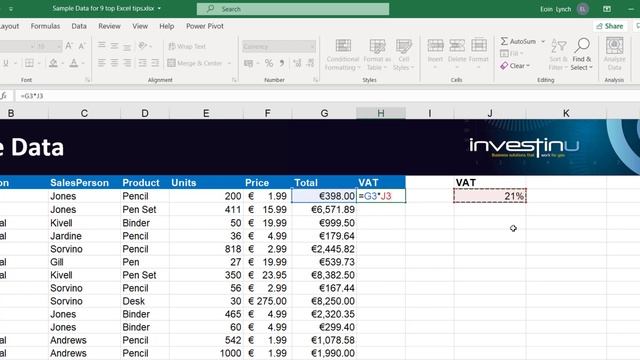Click the formula bar showing =G3*J3
The height and width of the screenshot is (360, 640).
pyautogui.click(x=327, y=96)
